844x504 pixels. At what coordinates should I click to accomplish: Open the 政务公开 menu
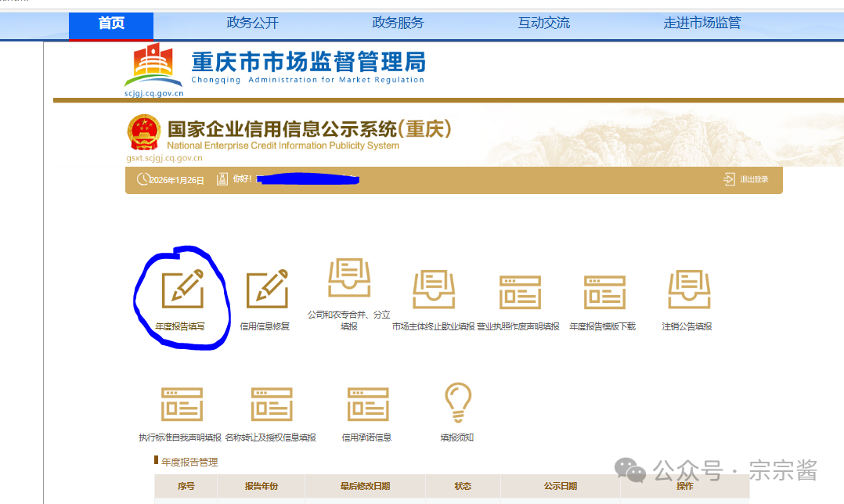pos(252,23)
